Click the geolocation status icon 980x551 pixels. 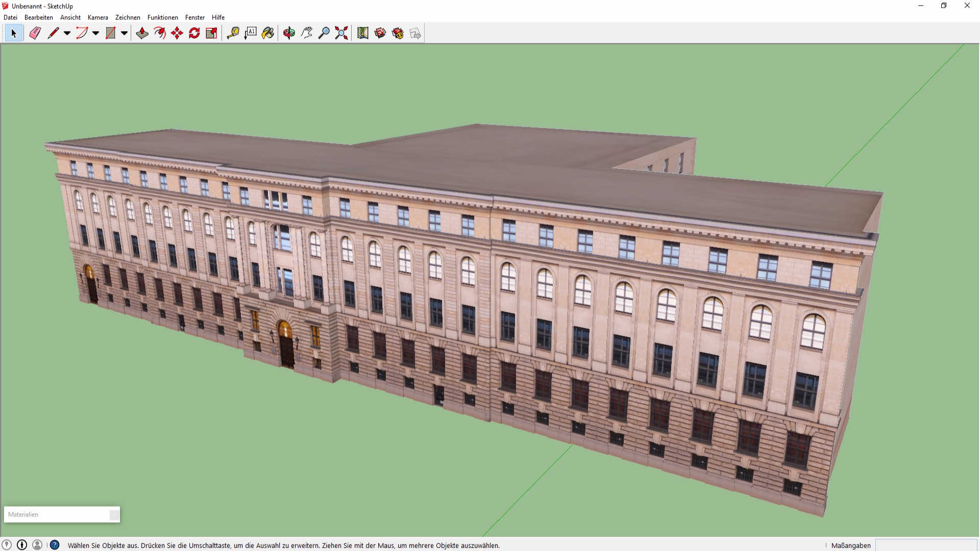tap(7, 545)
